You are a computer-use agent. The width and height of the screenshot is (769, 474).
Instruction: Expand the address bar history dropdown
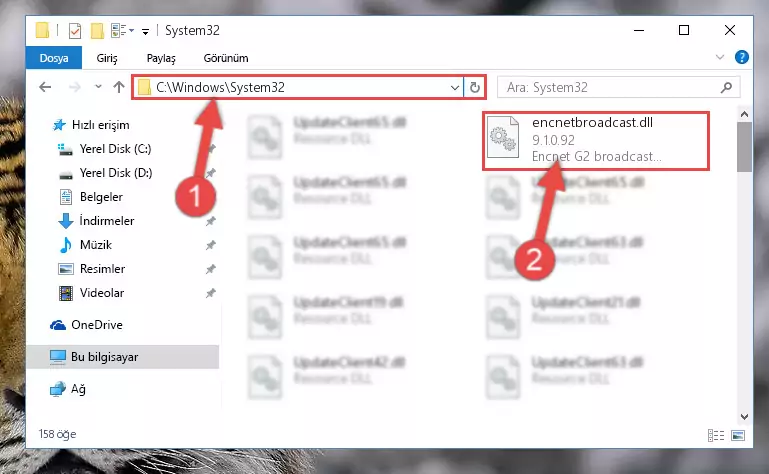tap(455, 87)
